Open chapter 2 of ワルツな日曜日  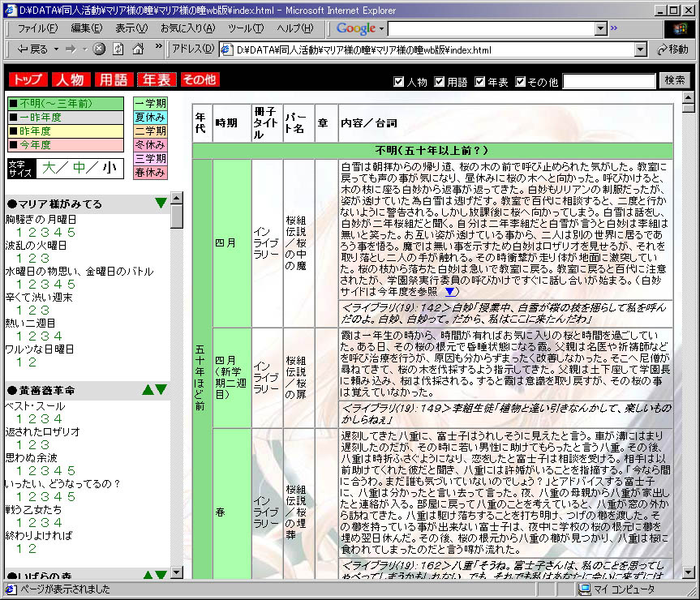[32, 362]
